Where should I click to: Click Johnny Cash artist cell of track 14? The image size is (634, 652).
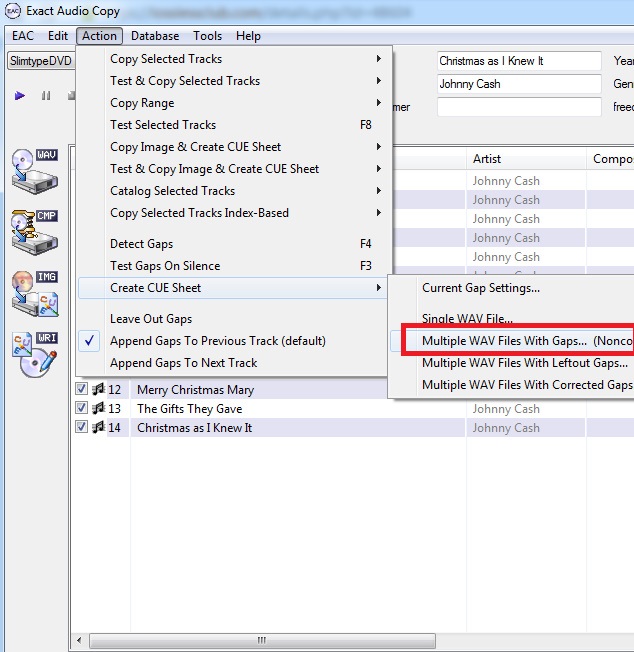pyautogui.click(x=526, y=428)
